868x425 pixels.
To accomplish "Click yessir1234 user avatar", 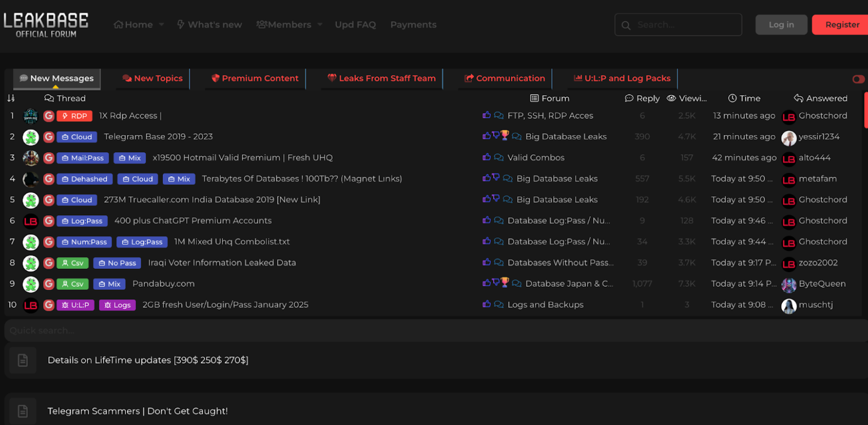I will pyautogui.click(x=789, y=138).
